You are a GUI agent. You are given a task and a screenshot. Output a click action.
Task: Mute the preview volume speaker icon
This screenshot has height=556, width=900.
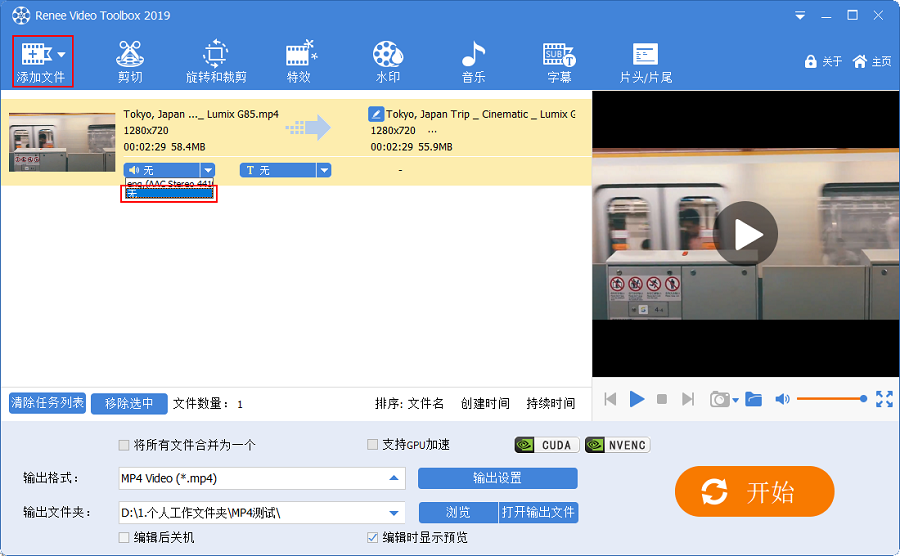(x=782, y=399)
